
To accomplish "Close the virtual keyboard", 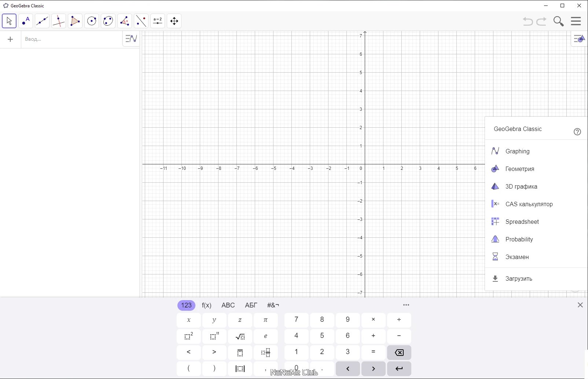I will click(x=580, y=305).
